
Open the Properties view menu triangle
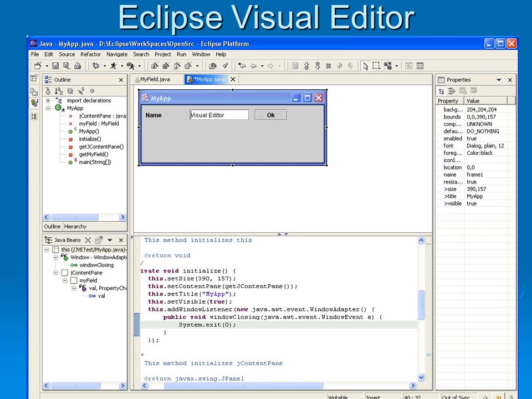(x=499, y=80)
